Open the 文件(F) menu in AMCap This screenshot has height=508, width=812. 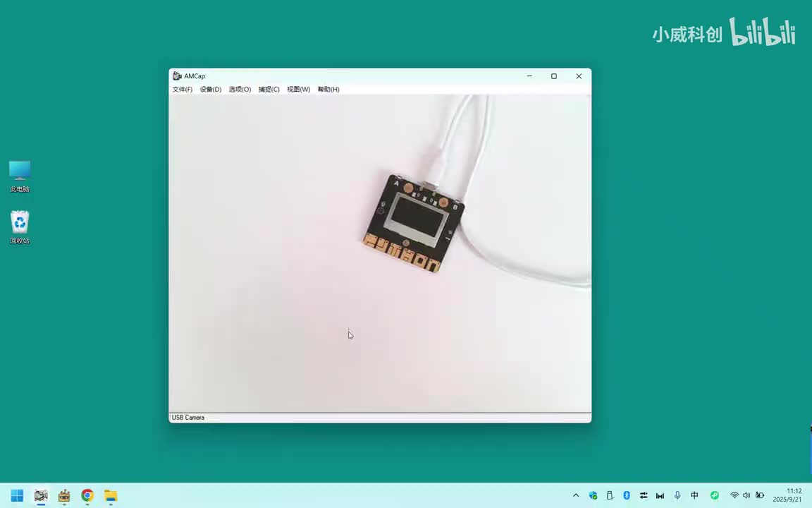tap(183, 90)
